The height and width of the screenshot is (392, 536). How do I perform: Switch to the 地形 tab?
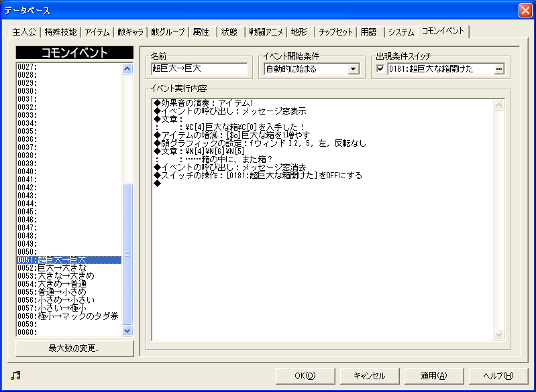click(299, 32)
